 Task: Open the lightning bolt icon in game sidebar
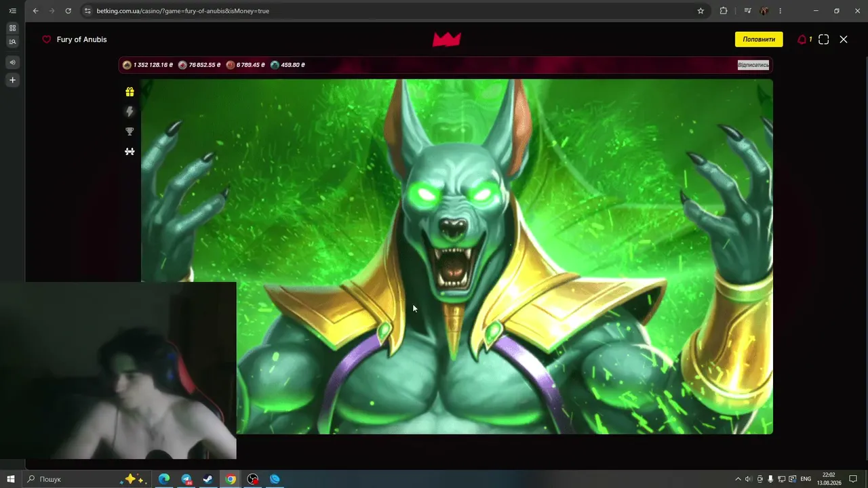click(130, 112)
